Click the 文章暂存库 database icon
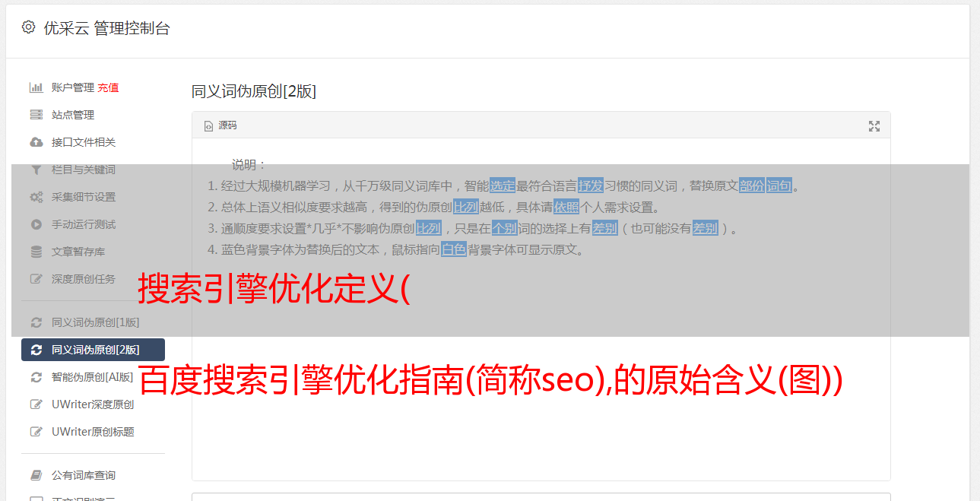This screenshot has height=501, width=980. tap(36, 252)
